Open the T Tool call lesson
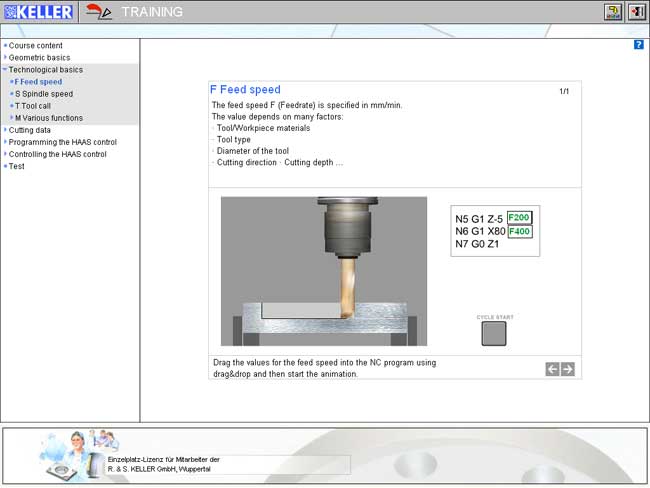Viewport: 650px width, 488px height. pos(33,106)
